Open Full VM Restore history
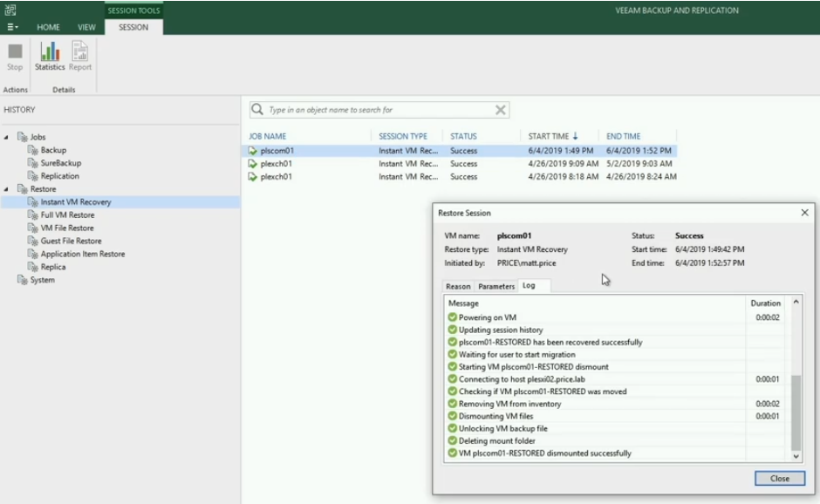820x504 pixels. click(67, 215)
